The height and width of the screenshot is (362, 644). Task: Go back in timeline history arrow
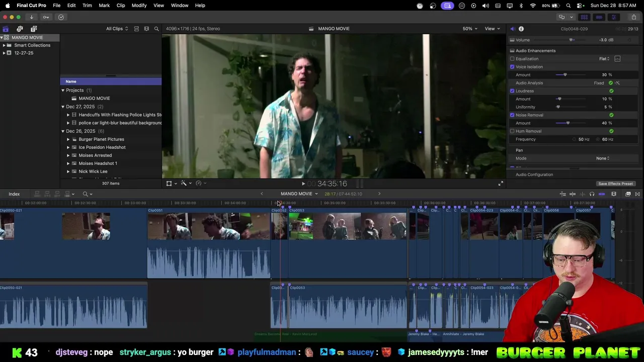pos(262,194)
